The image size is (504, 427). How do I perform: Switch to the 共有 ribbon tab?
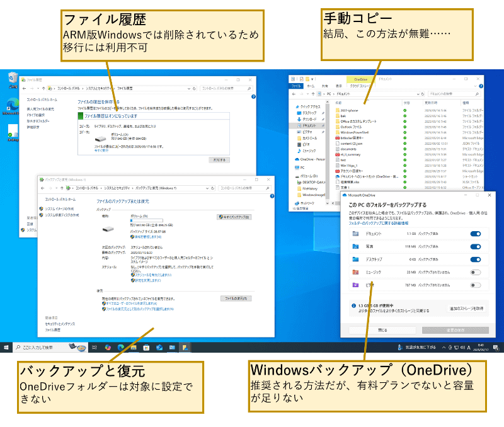[324, 86]
